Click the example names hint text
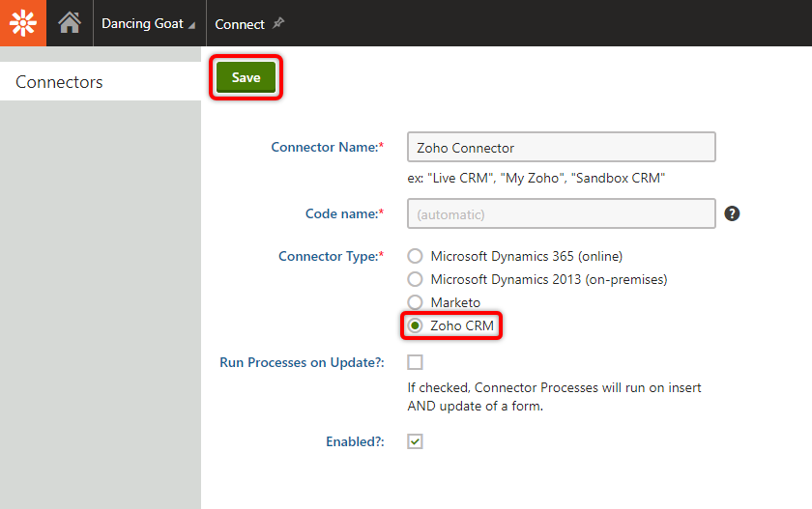This screenshot has width=812, height=509. pyautogui.click(x=536, y=178)
